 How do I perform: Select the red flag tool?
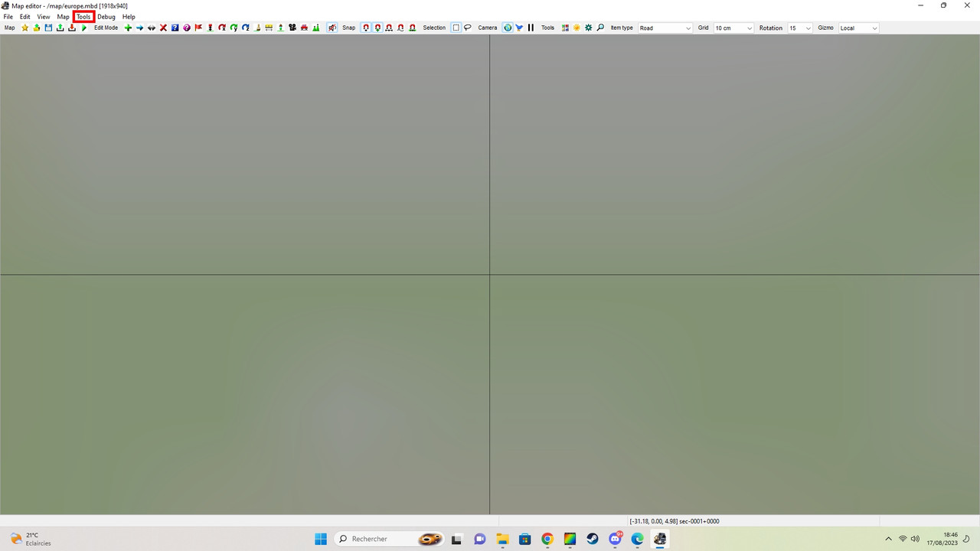click(198, 28)
